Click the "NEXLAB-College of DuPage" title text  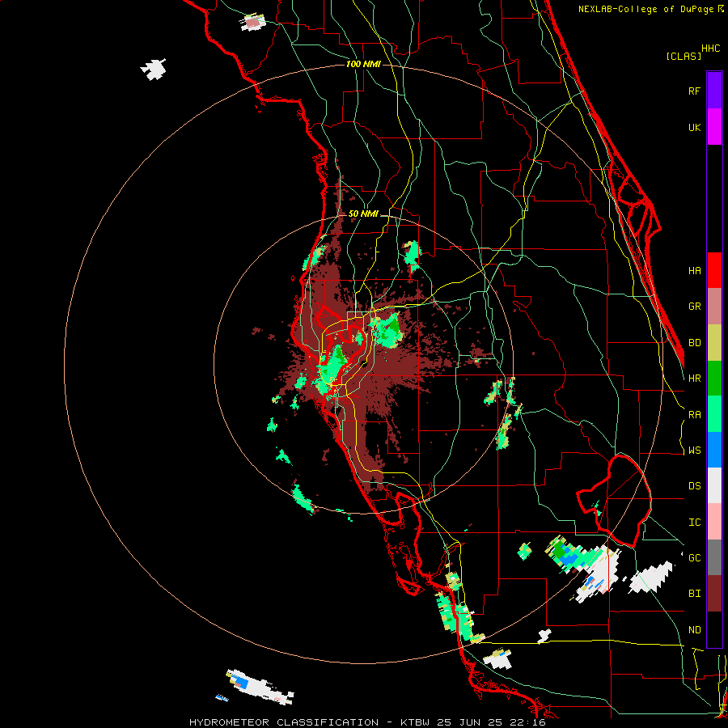645,9
